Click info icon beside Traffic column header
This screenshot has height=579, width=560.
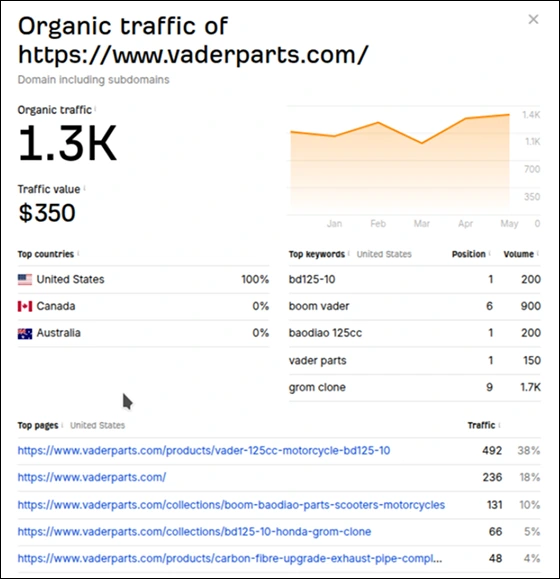click(499, 425)
